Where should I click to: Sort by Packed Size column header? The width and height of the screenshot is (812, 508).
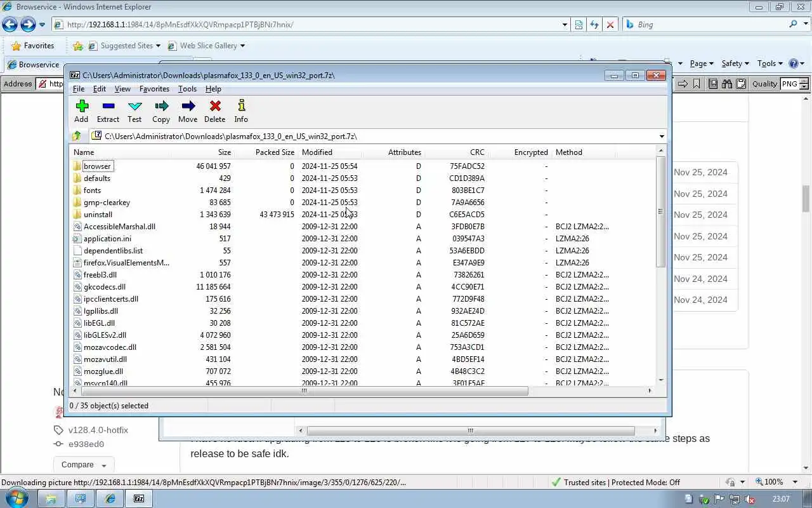[266, 152]
